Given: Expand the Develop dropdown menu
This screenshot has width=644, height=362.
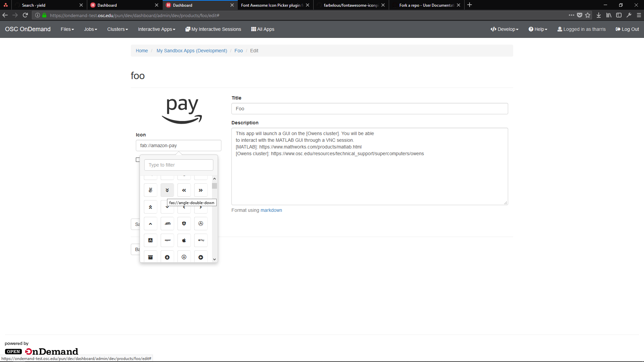Looking at the screenshot, I should (x=504, y=29).
